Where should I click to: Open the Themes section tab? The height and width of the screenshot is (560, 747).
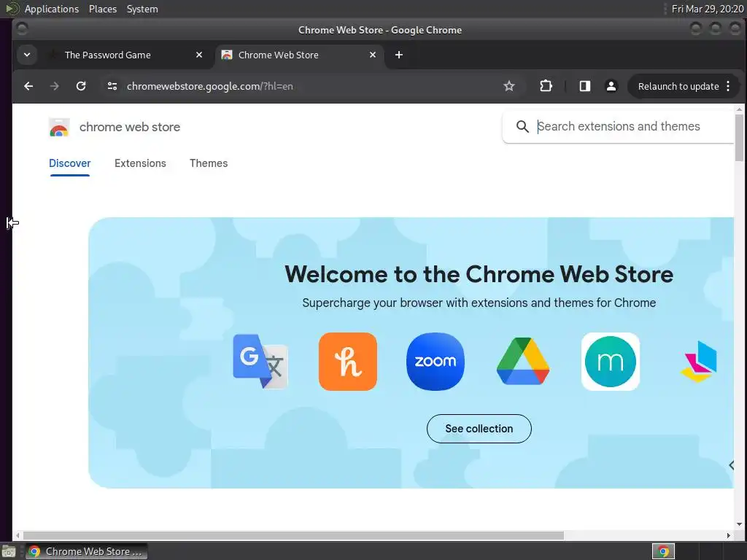click(209, 163)
